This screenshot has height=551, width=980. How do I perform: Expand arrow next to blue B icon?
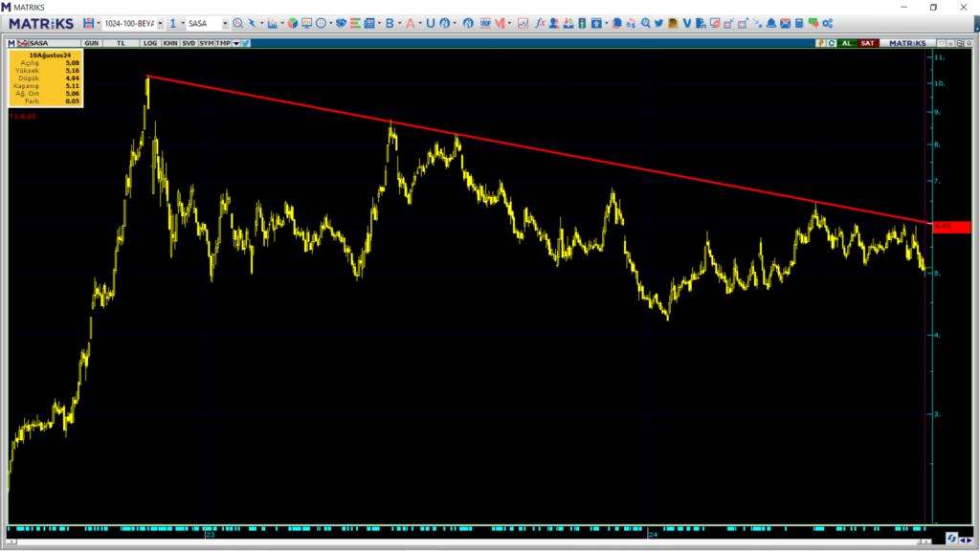tap(399, 23)
